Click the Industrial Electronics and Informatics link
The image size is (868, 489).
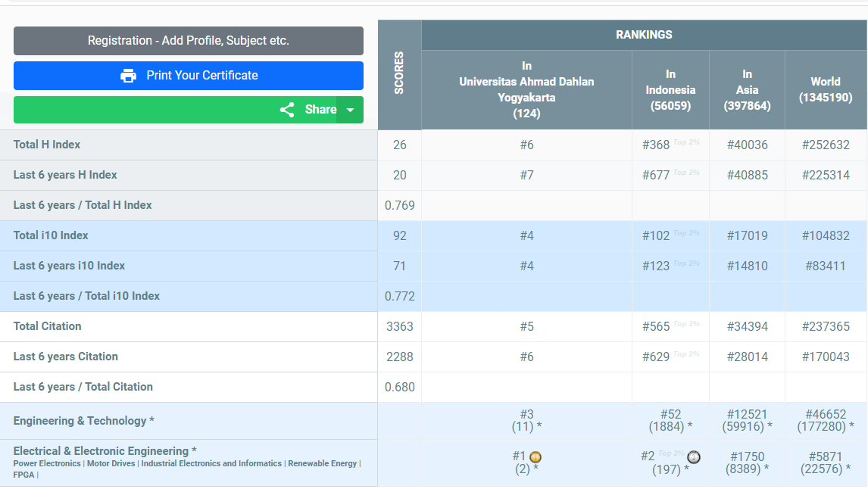click(211, 463)
